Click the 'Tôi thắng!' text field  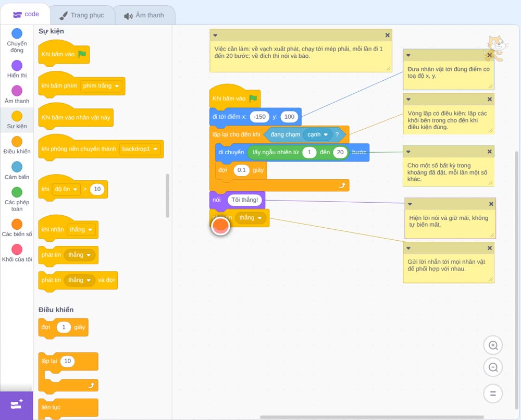245,200
